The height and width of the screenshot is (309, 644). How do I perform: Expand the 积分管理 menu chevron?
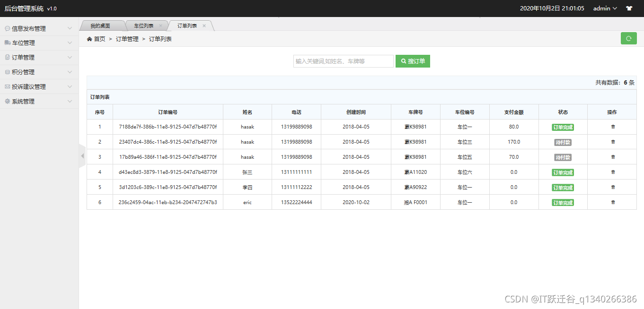coord(70,72)
